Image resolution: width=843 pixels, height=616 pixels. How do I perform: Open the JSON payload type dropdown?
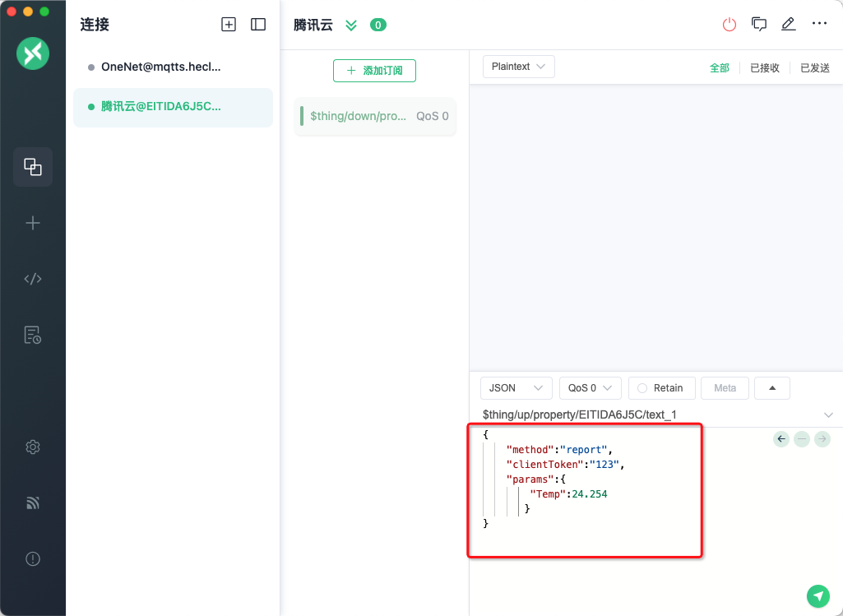(x=516, y=388)
